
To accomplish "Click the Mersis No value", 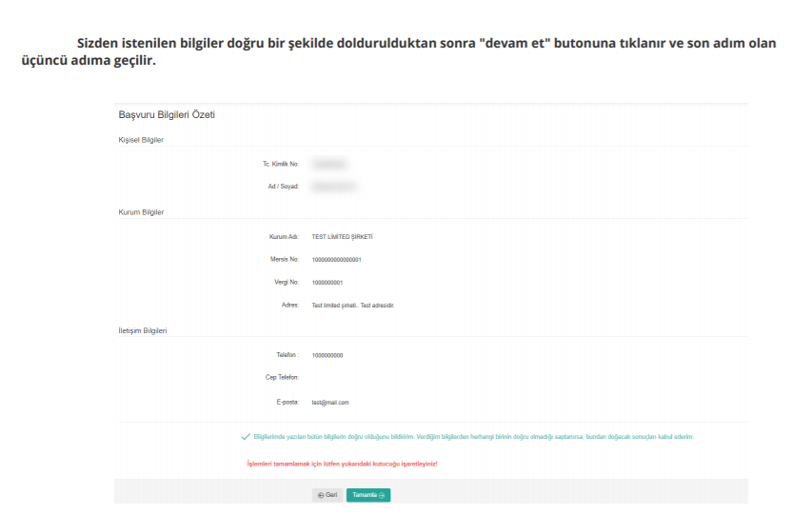I will (x=336, y=259).
